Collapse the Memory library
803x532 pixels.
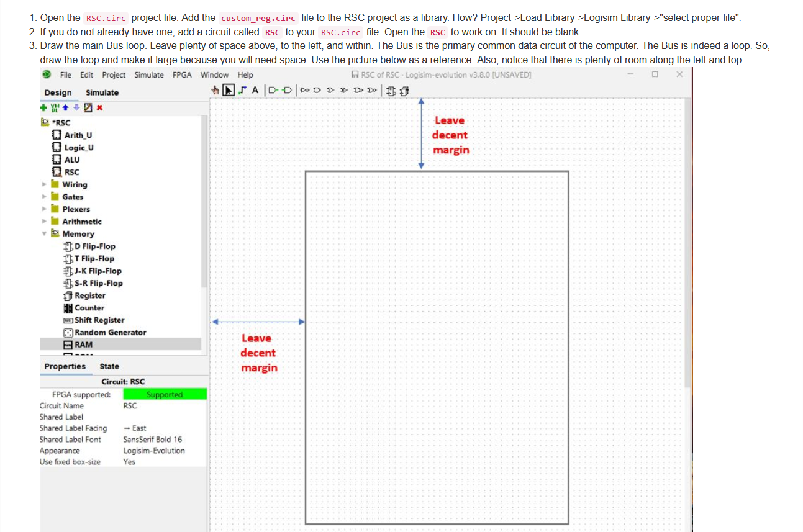[44, 233]
